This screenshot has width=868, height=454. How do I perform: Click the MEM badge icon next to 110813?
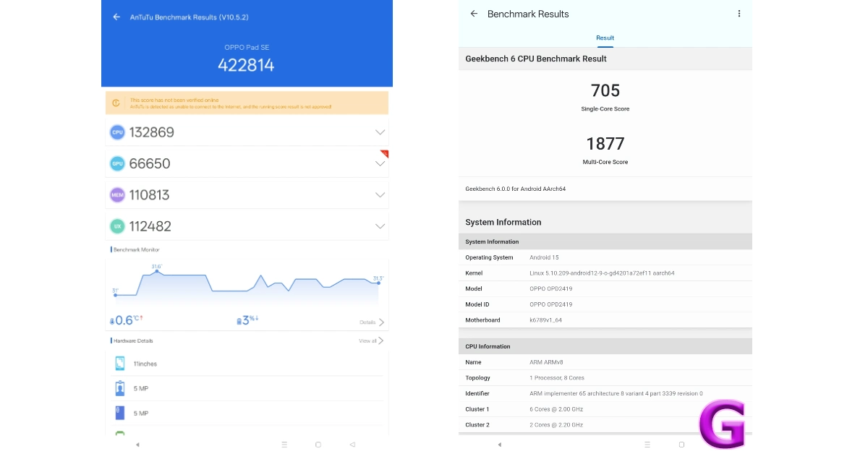point(117,194)
